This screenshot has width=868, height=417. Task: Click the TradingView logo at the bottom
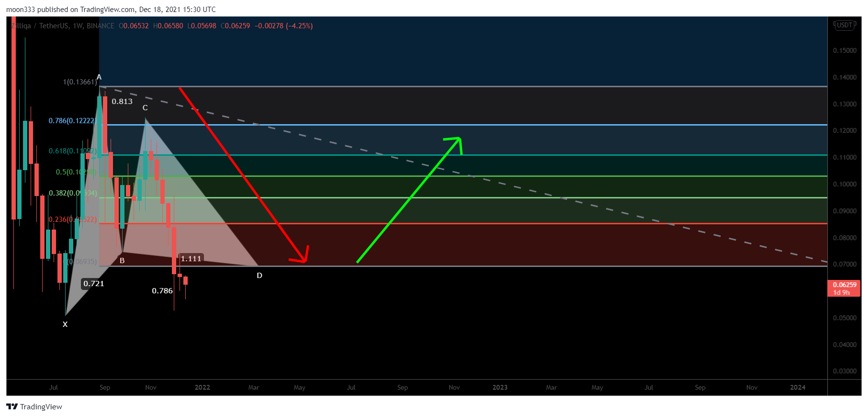click(34, 406)
